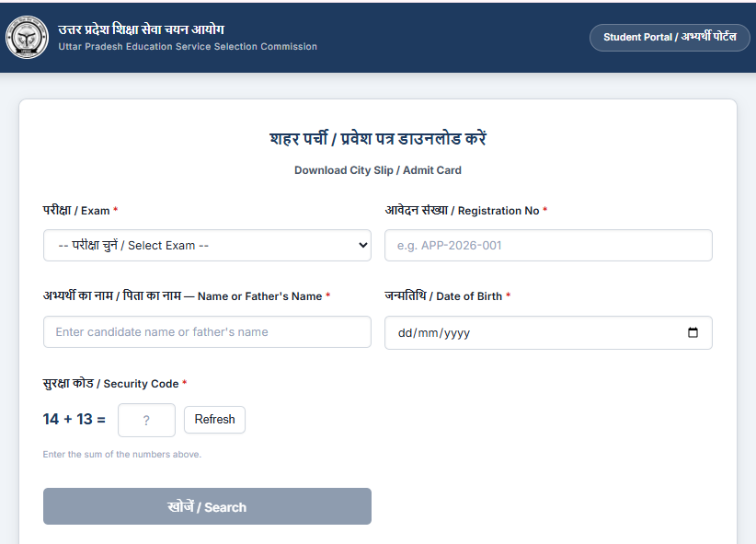Click the Exam field label
756x544 pixels.
[80, 211]
